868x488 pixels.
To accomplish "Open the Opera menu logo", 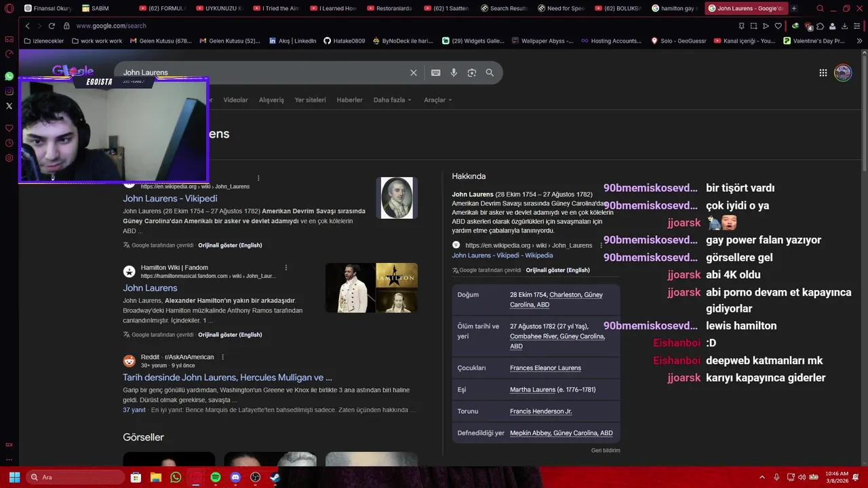I will pyautogui.click(x=9, y=9).
